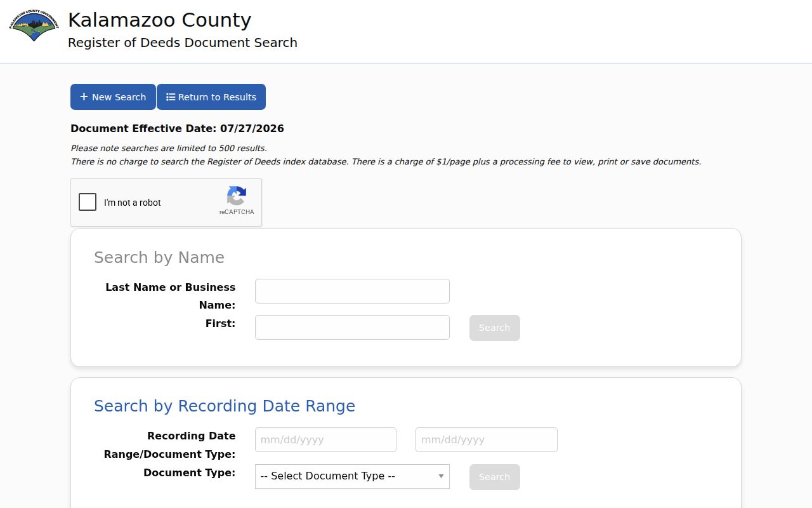Start a New Search
The width and height of the screenshot is (812, 508).
[x=113, y=97]
